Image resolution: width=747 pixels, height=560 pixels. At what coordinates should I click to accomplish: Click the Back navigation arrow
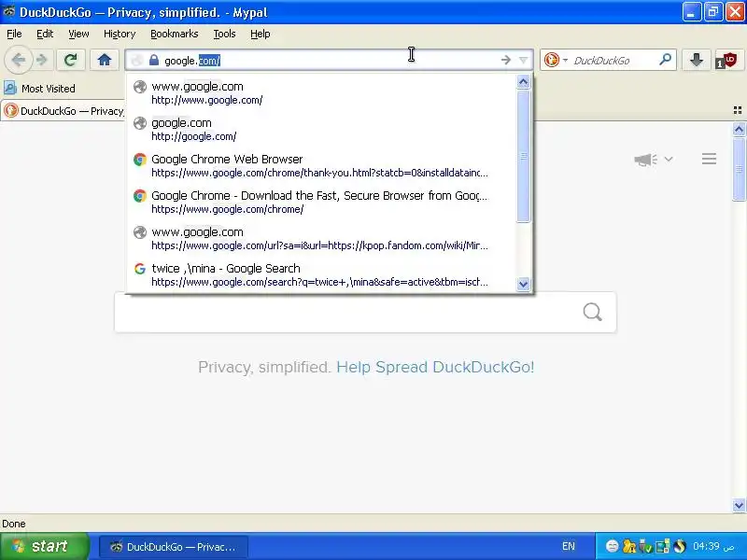(18, 60)
